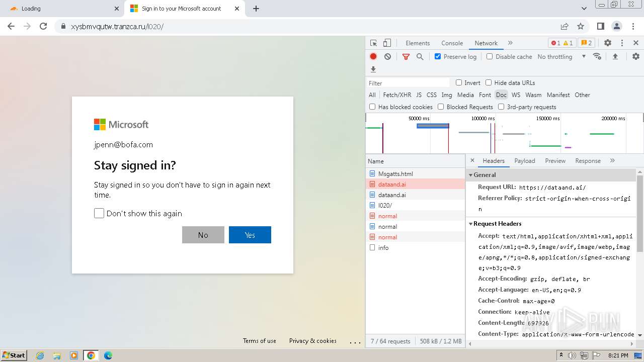This screenshot has width=644, height=362.
Task: Check Don't show this again
Action: 99,213
